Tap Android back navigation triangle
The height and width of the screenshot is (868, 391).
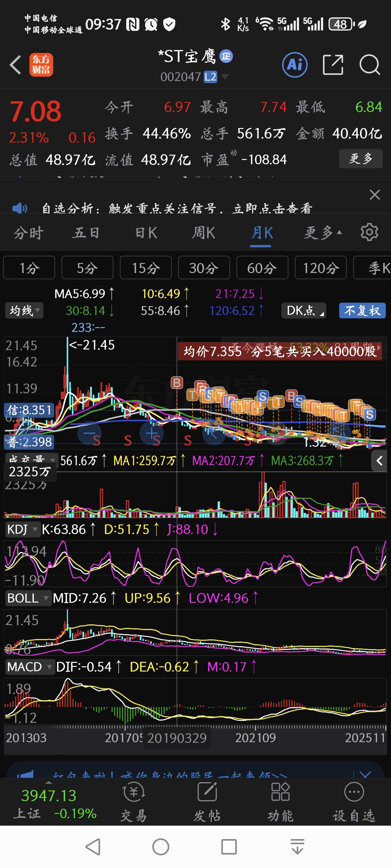(x=93, y=846)
